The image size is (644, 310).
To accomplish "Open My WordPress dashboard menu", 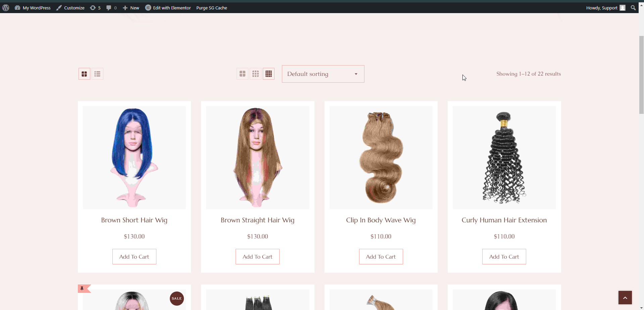I will click(x=33, y=8).
